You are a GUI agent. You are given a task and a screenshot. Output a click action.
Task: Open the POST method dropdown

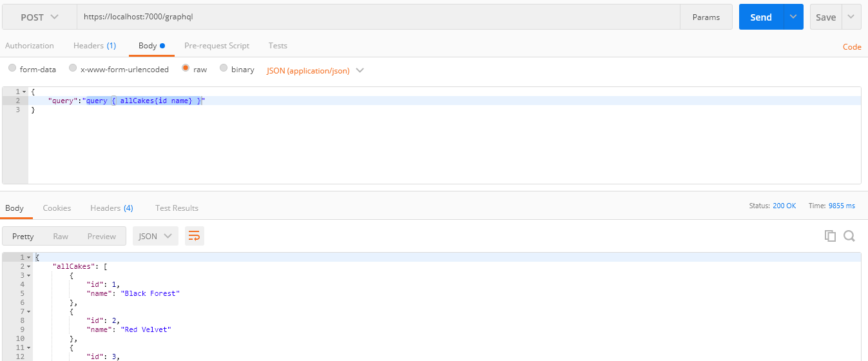pos(39,17)
